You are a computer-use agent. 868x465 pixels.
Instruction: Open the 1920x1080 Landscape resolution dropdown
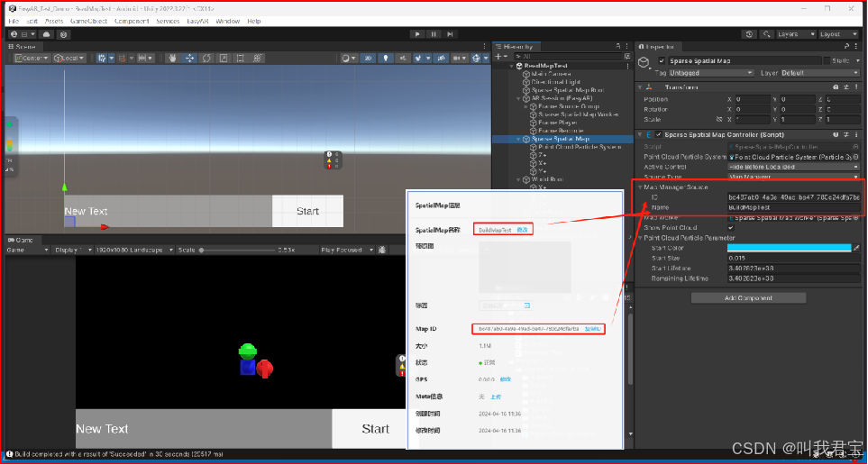pyautogui.click(x=134, y=251)
